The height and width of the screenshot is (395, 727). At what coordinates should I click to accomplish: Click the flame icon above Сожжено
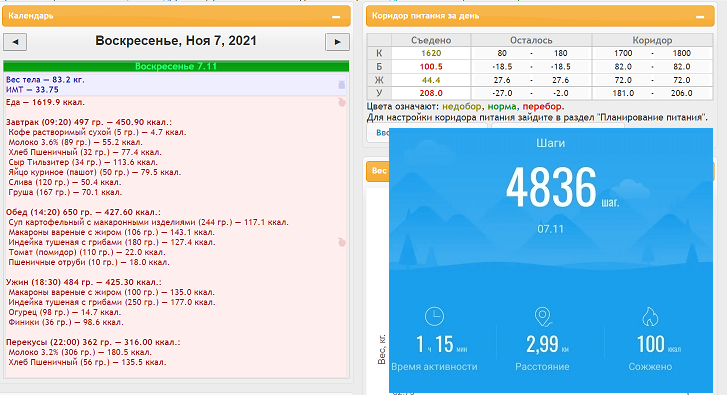pyautogui.click(x=650, y=317)
